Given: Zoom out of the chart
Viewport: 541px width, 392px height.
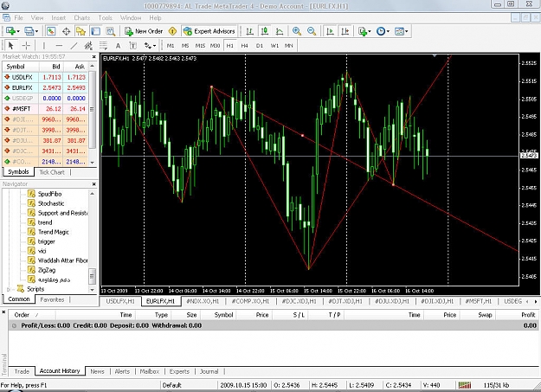Looking at the screenshot, I should (x=312, y=31).
